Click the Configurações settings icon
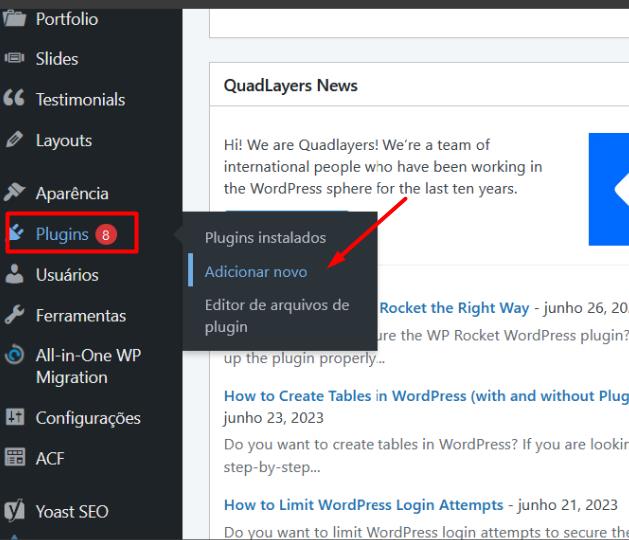Viewport: 629px width, 540px height. pos(14,418)
